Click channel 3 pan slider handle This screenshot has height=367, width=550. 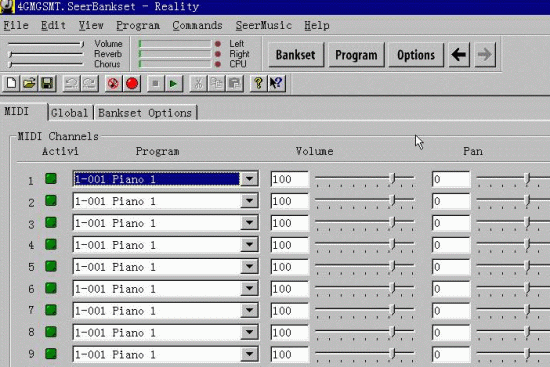(527, 222)
